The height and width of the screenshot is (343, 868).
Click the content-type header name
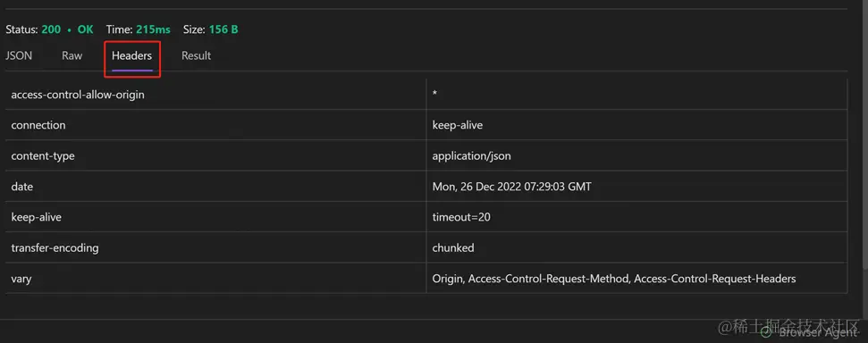pos(43,156)
